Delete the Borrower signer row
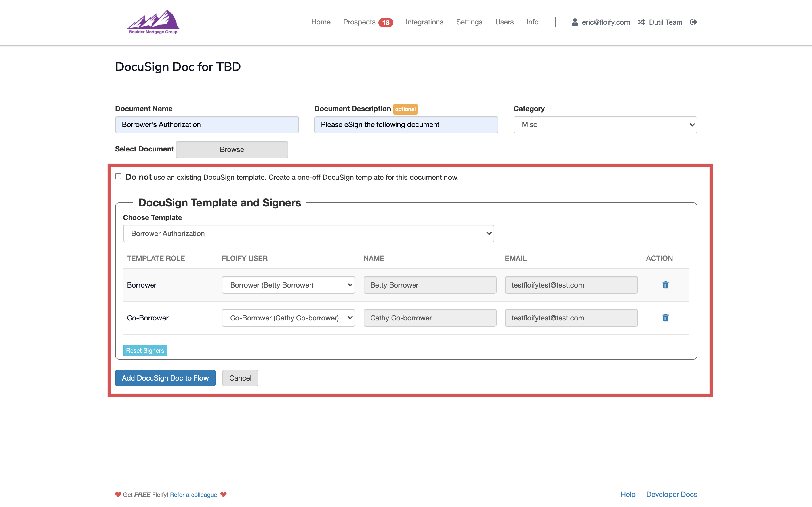 click(665, 285)
